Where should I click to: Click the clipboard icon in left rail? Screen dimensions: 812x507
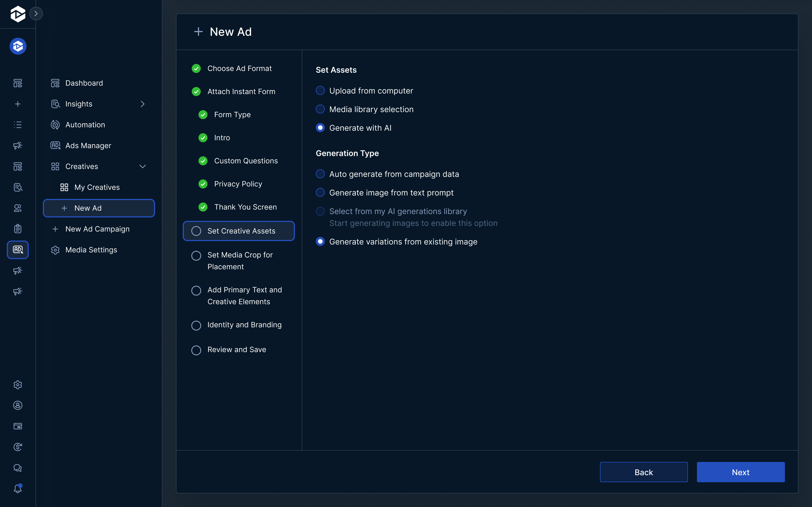tap(18, 229)
